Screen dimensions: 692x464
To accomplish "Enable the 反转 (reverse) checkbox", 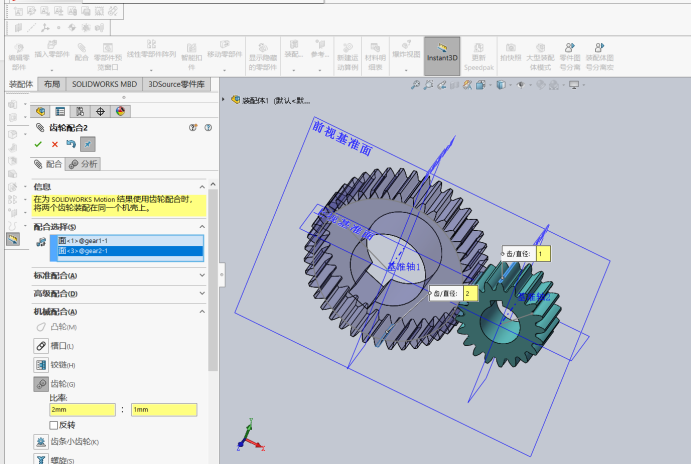I will 54,425.
